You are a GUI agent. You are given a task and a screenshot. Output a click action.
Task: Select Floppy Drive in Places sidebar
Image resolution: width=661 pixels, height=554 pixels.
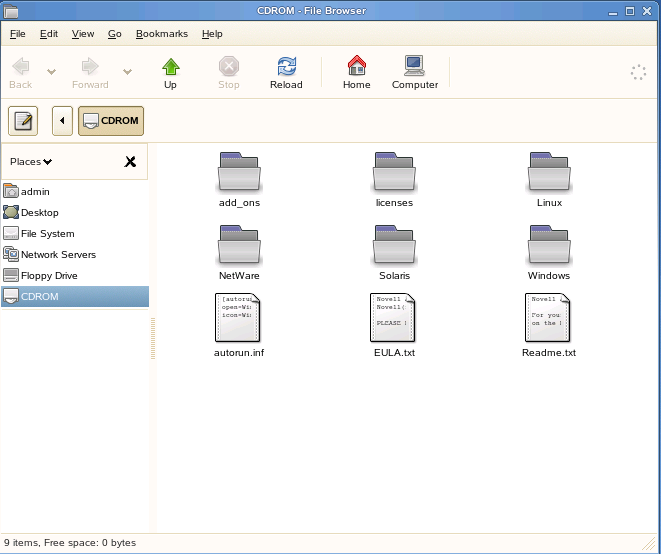tap(75, 276)
